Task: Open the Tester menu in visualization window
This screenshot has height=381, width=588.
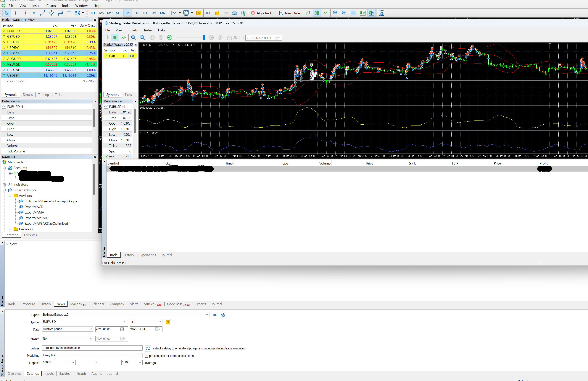Action: pyautogui.click(x=148, y=30)
